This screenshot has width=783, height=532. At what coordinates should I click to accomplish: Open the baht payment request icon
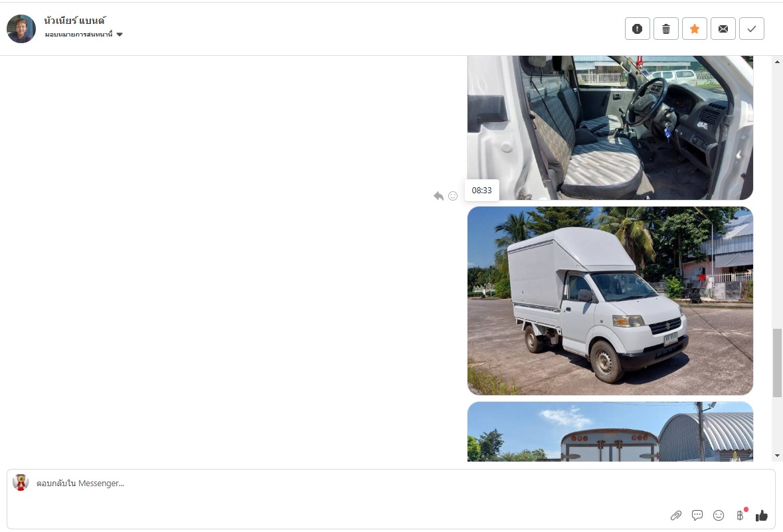click(740, 515)
